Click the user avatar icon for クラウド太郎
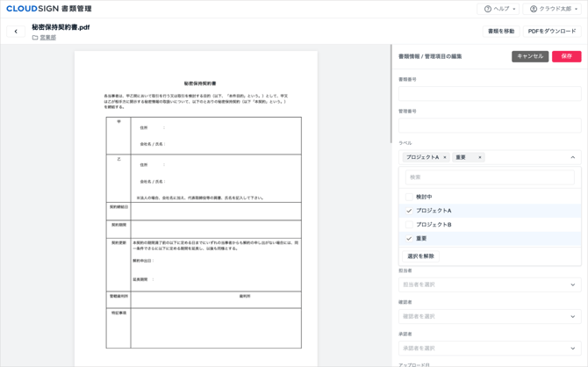The height and width of the screenshot is (367, 588). coord(534,9)
